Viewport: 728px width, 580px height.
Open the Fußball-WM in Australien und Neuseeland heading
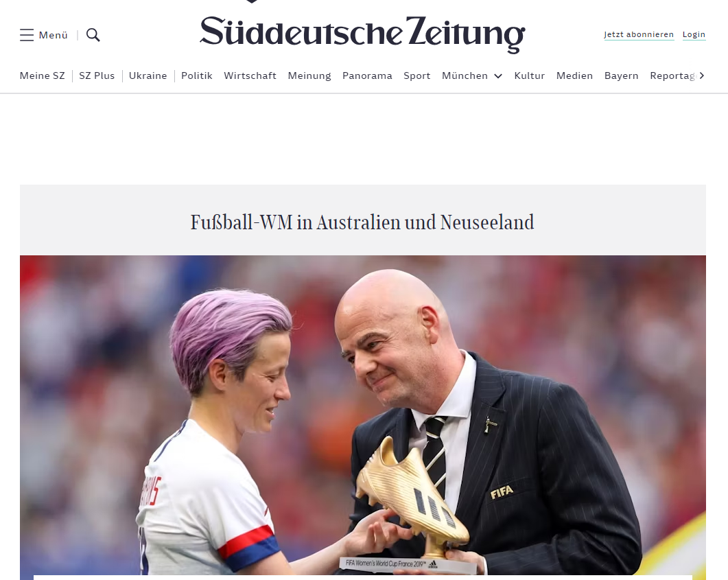(362, 222)
